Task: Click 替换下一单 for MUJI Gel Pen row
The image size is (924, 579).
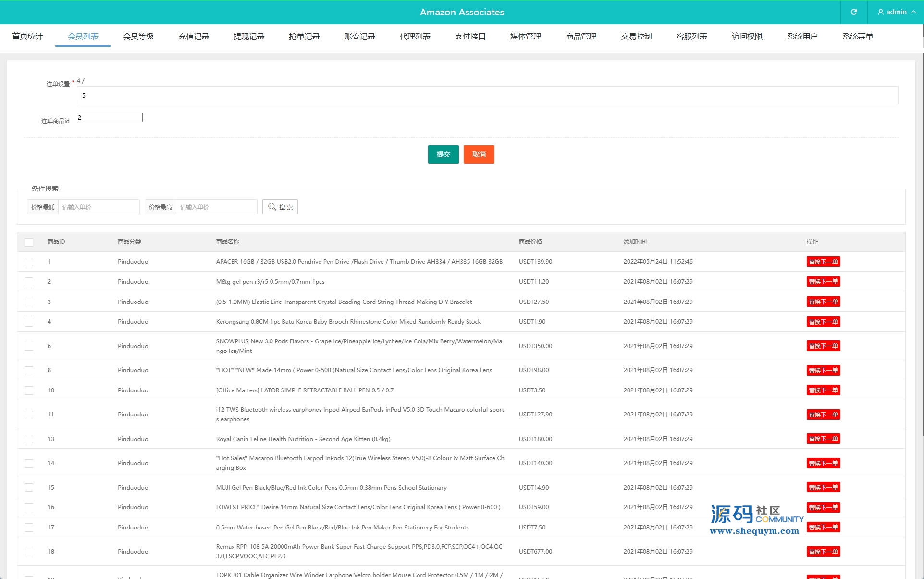Action: click(823, 487)
